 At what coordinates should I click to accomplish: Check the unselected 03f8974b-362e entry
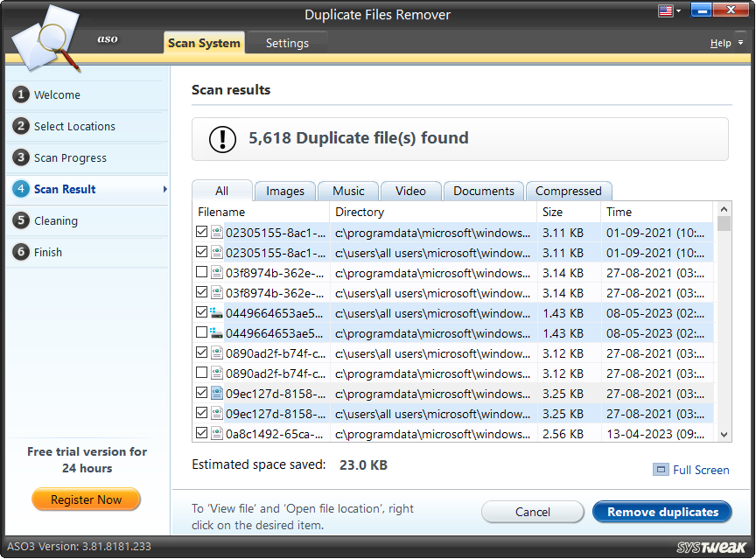tap(201, 271)
